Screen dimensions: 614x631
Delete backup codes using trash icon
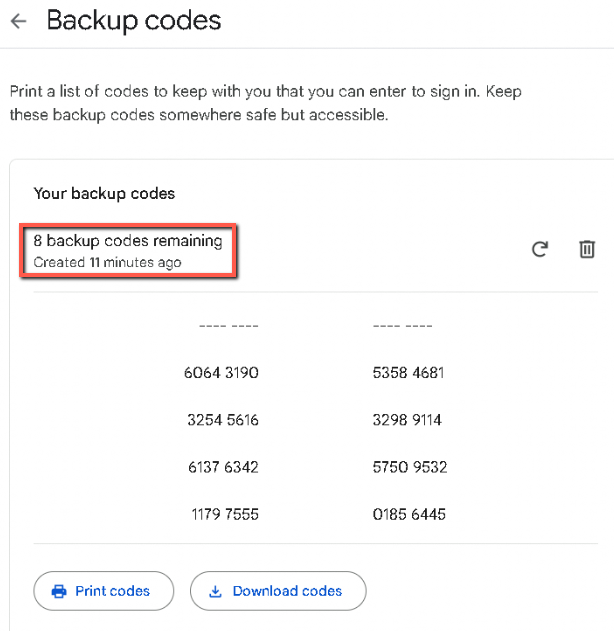(588, 249)
